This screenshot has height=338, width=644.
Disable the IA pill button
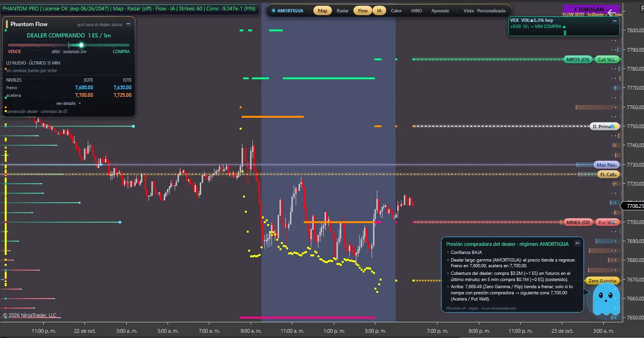point(379,10)
